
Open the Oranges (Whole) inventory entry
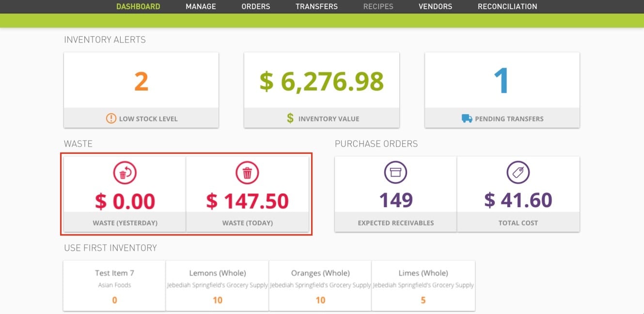click(320, 285)
